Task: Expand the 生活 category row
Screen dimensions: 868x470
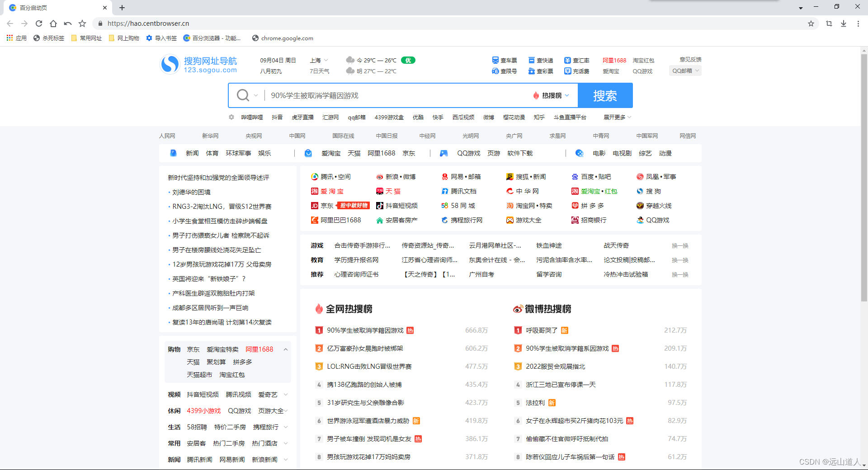Action: [286, 427]
